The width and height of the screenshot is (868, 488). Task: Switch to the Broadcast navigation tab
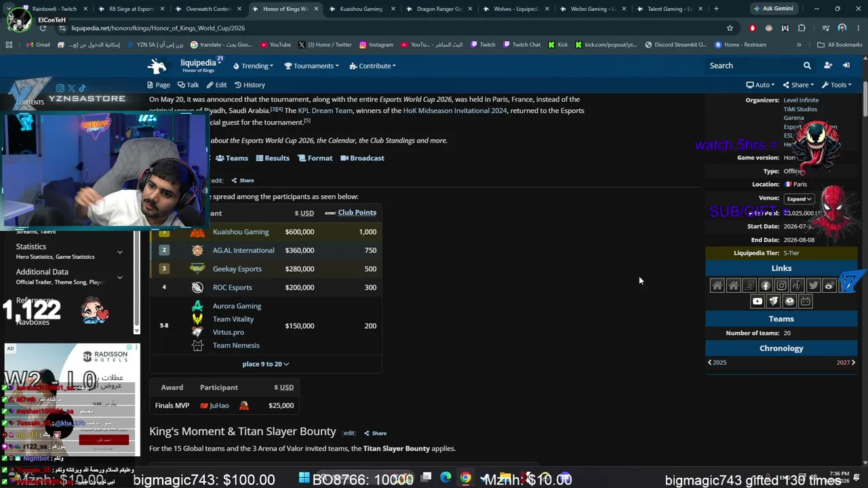click(x=362, y=158)
